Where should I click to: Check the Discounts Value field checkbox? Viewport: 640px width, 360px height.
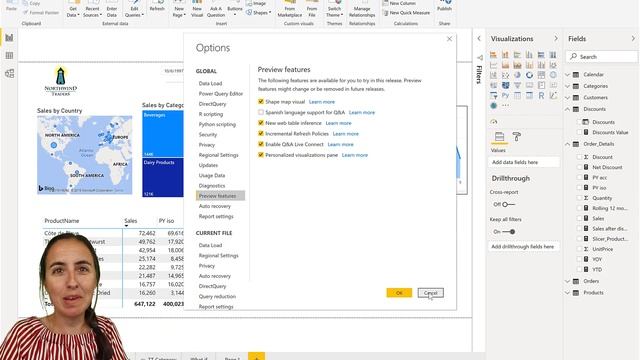coord(579,132)
